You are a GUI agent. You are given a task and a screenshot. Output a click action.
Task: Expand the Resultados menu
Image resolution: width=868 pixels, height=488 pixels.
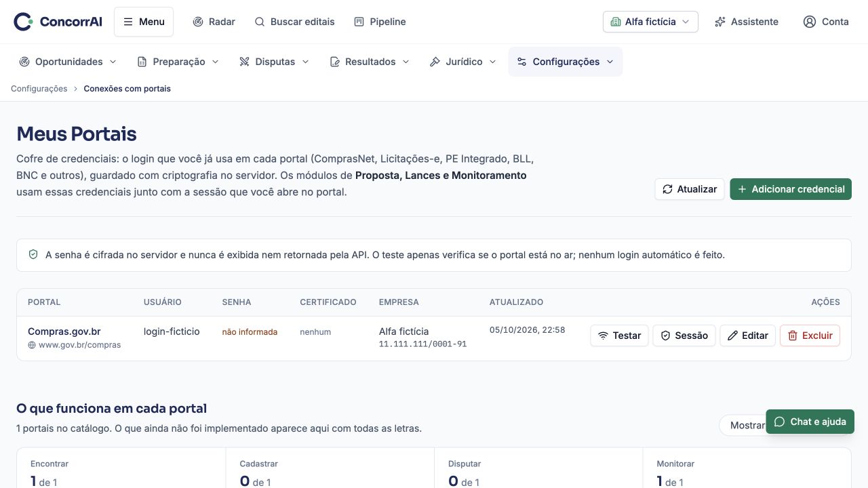click(x=370, y=62)
